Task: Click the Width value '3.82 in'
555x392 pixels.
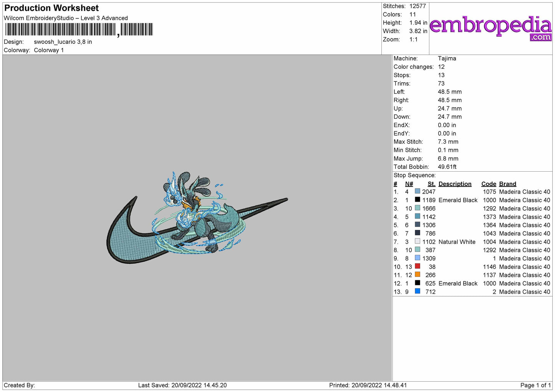Action: (418, 31)
